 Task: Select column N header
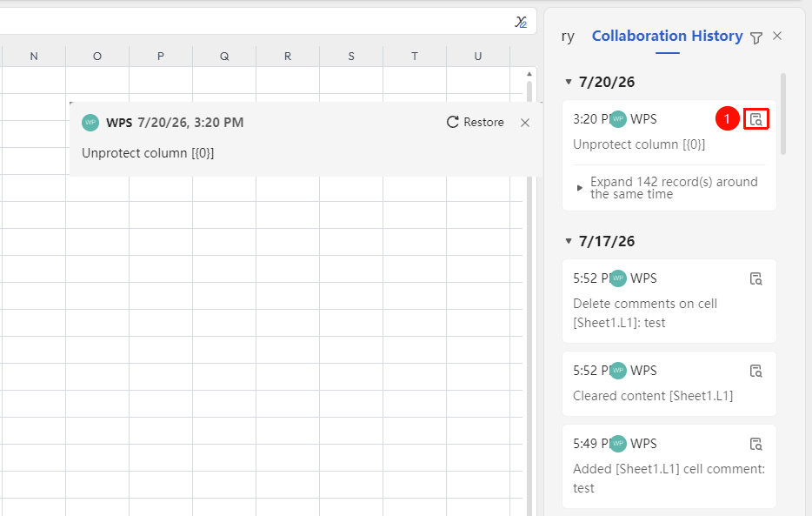[x=34, y=57]
